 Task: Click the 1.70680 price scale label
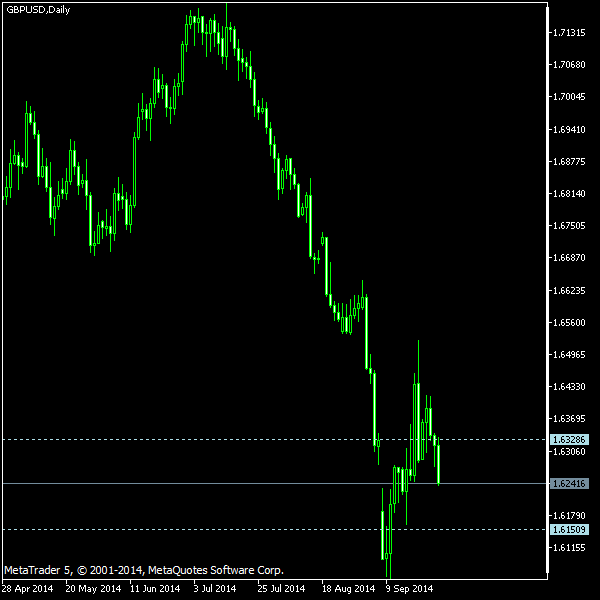point(569,65)
